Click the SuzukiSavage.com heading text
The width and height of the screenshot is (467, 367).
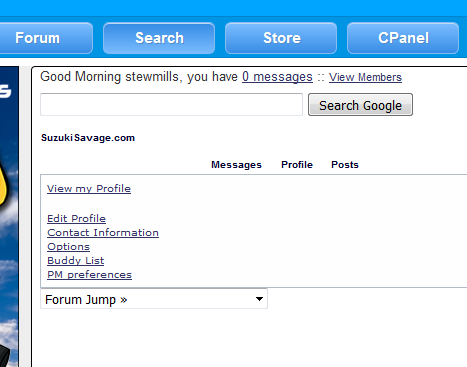point(88,138)
